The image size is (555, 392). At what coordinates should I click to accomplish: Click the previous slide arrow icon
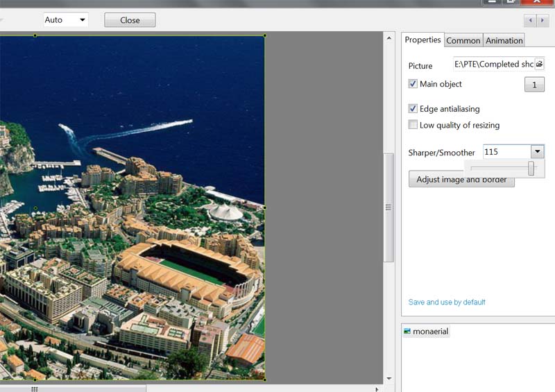[530, 20]
